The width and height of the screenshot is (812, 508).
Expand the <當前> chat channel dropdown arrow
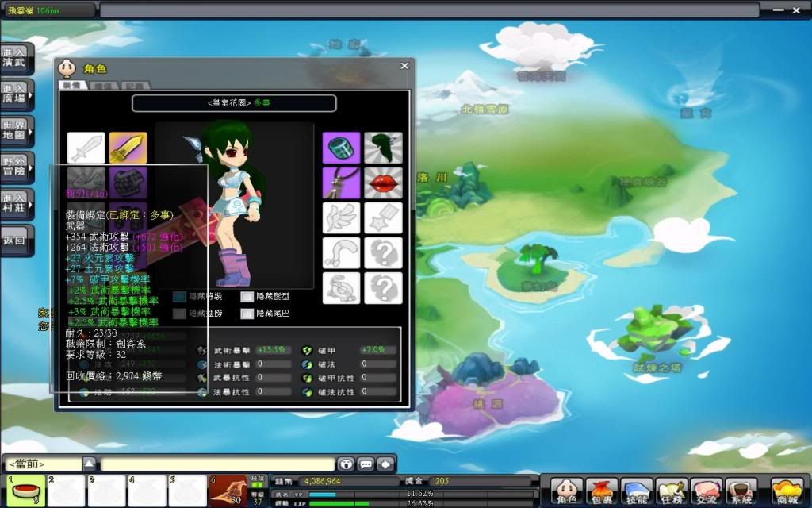(90, 464)
